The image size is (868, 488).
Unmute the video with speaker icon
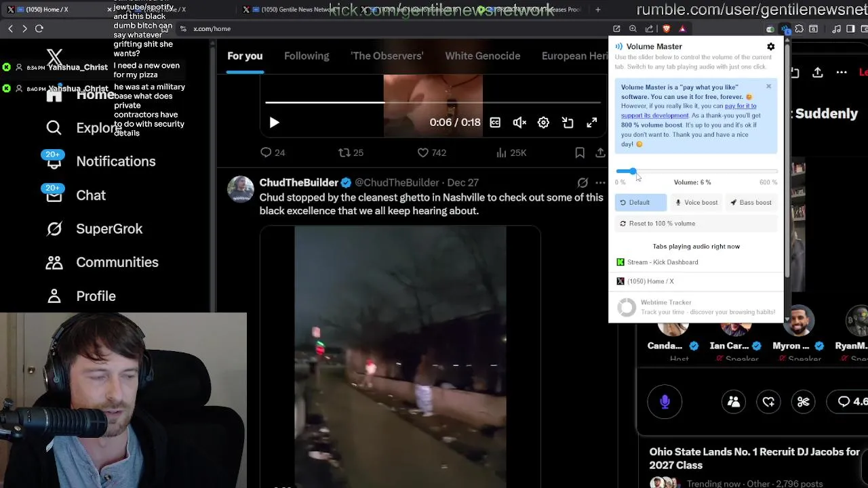pyautogui.click(x=519, y=123)
